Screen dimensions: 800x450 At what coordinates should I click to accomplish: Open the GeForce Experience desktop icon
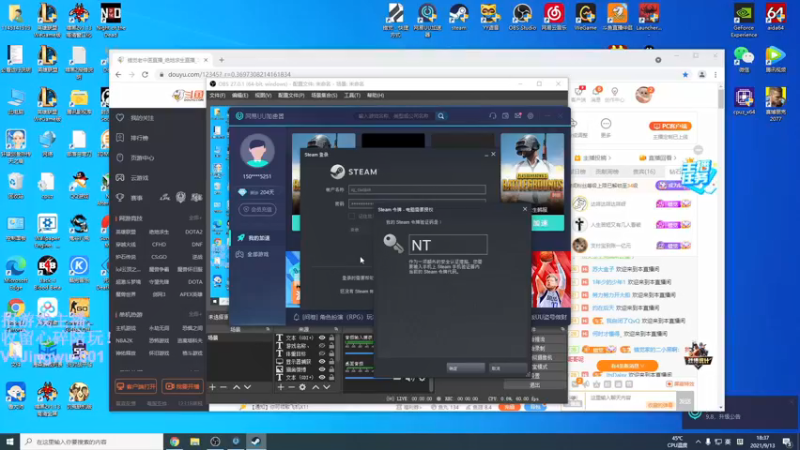tap(743, 20)
